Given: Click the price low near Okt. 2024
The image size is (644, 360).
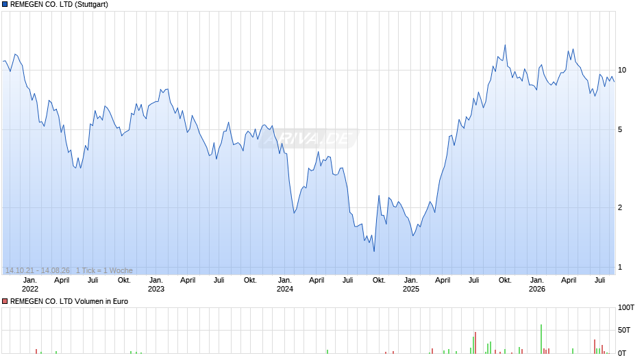Looking at the screenshot, I should click(x=374, y=251).
